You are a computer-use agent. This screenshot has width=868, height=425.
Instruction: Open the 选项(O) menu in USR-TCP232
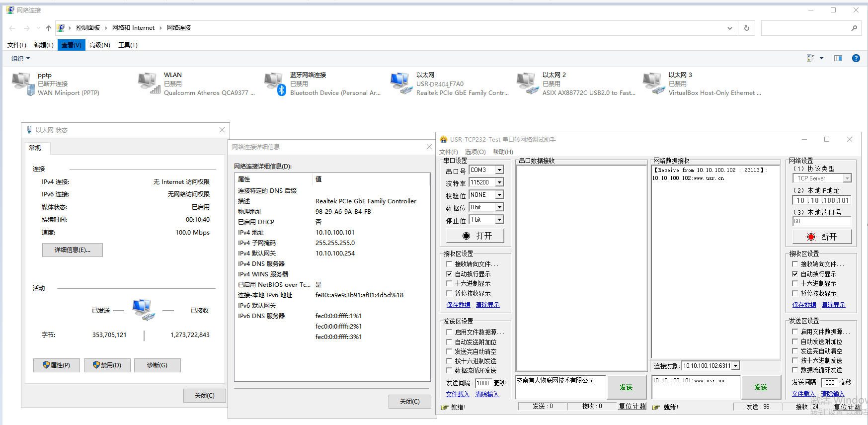[x=475, y=152]
